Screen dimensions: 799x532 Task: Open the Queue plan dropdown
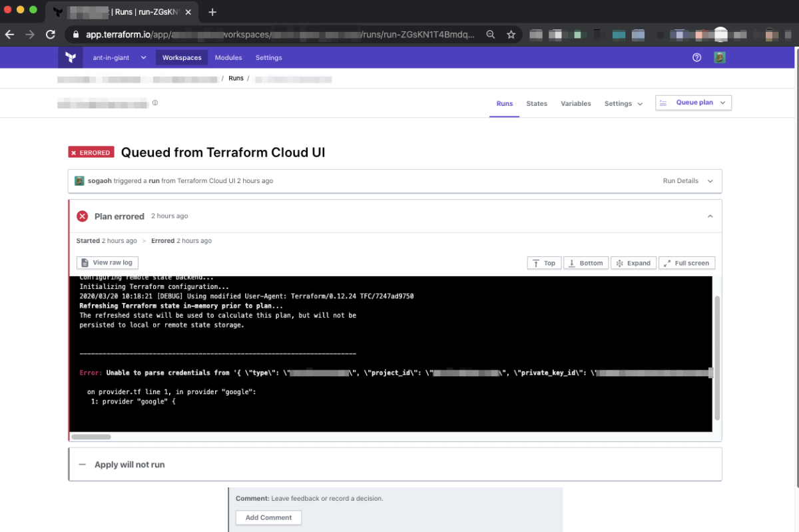[x=694, y=103]
